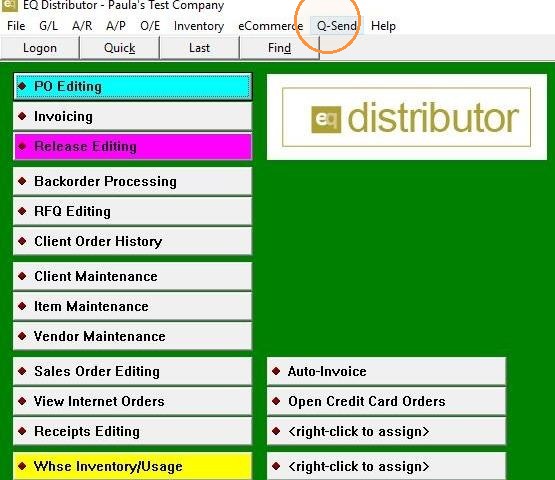
Task: Open the Q-Send menu
Action: 337,26
